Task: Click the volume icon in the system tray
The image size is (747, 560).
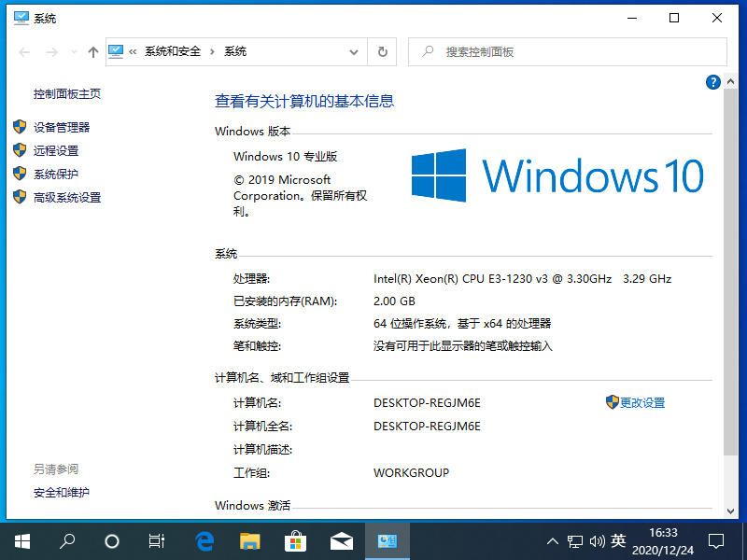Action: (598, 541)
